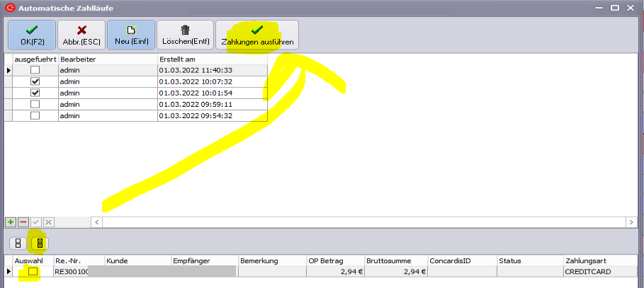Check ausgefuehrt box for 11:40:33 run
This screenshot has width=644, height=288.
34,71
